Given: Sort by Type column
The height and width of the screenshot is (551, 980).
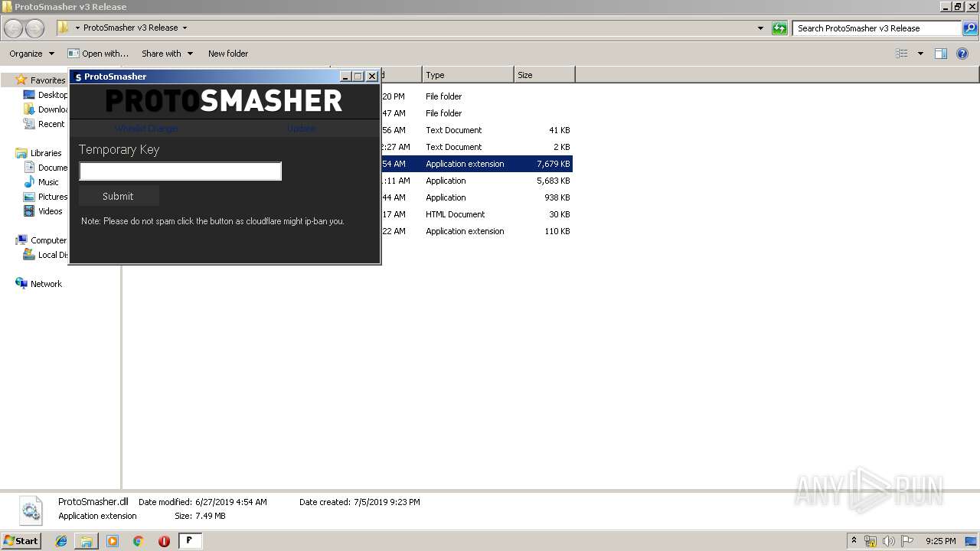Looking at the screenshot, I should tap(468, 75).
